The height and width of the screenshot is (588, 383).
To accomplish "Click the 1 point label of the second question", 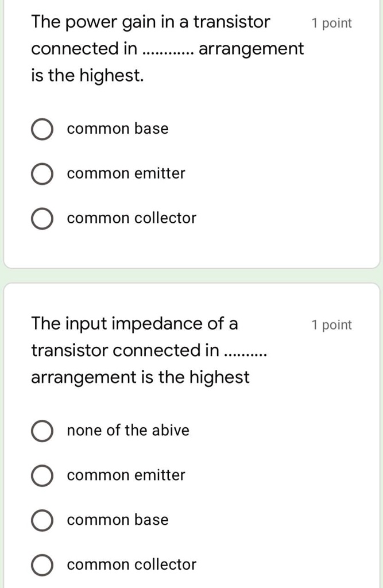I will point(332,324).
